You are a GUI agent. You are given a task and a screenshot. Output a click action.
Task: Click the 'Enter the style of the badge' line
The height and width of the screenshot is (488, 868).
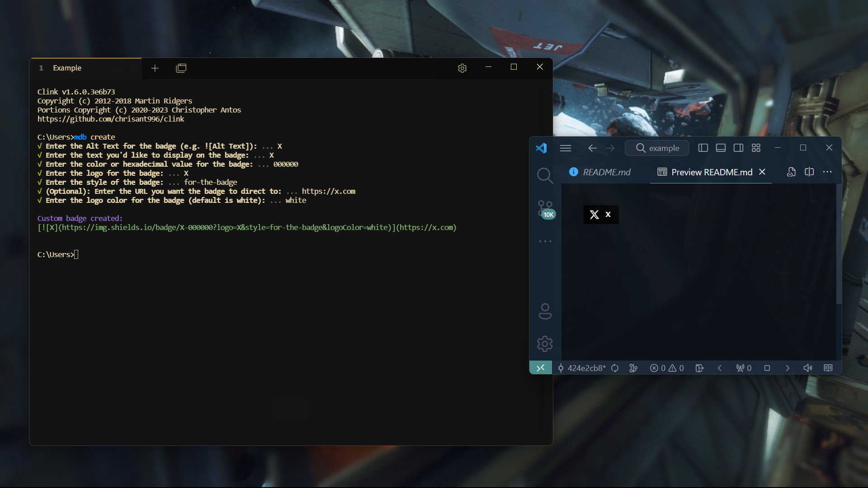[x=137, y=182]
